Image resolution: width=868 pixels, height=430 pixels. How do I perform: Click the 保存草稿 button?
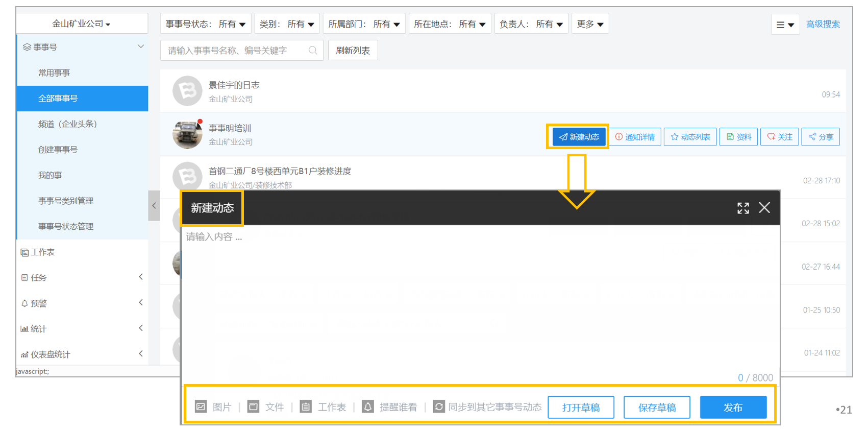pos(657,407)
